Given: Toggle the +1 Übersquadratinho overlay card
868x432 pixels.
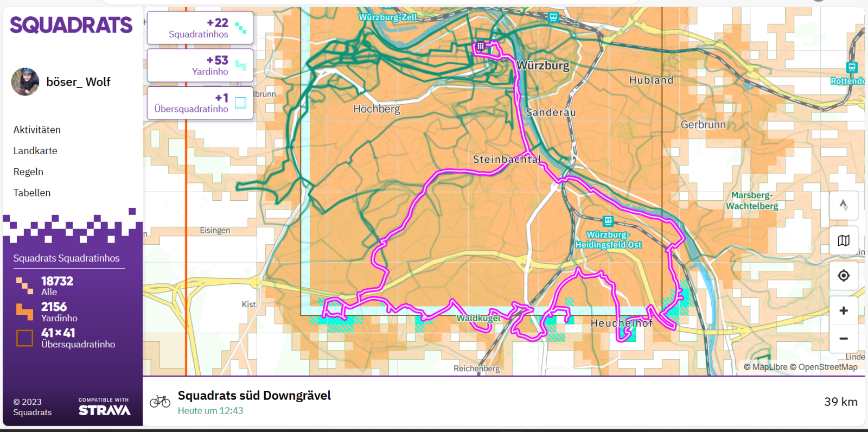Looking at the screenshot, I should pyautogui.click(x=200, y=103).
